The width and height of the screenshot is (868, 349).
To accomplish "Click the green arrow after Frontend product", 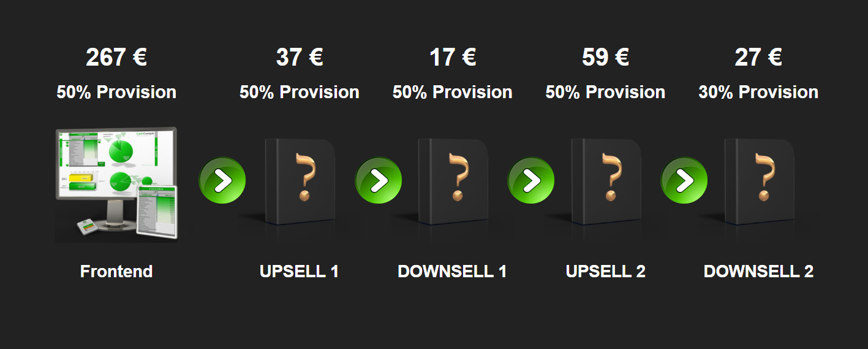I will (222, 181).
